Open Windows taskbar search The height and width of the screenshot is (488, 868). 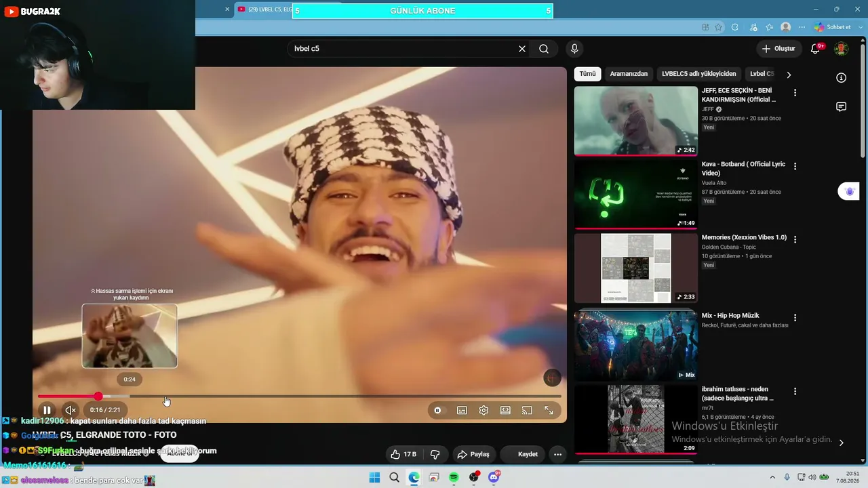pos(394,477)
